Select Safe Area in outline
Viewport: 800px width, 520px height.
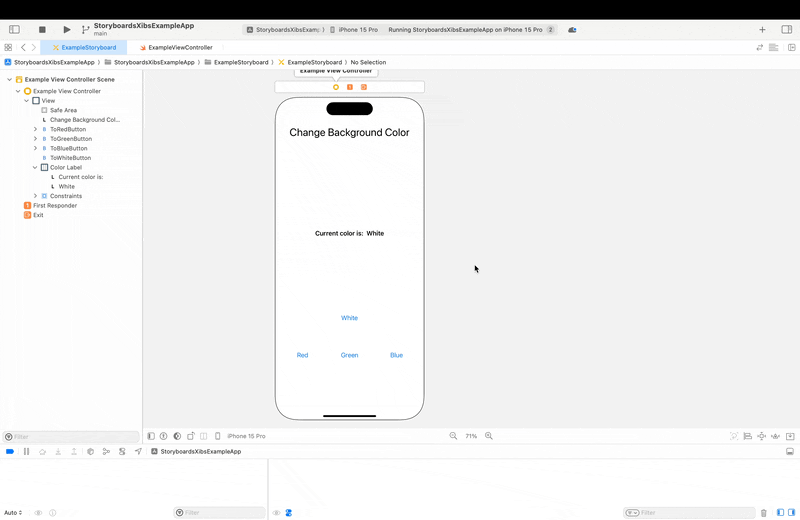pyautogui.click(x=59, y=110)
